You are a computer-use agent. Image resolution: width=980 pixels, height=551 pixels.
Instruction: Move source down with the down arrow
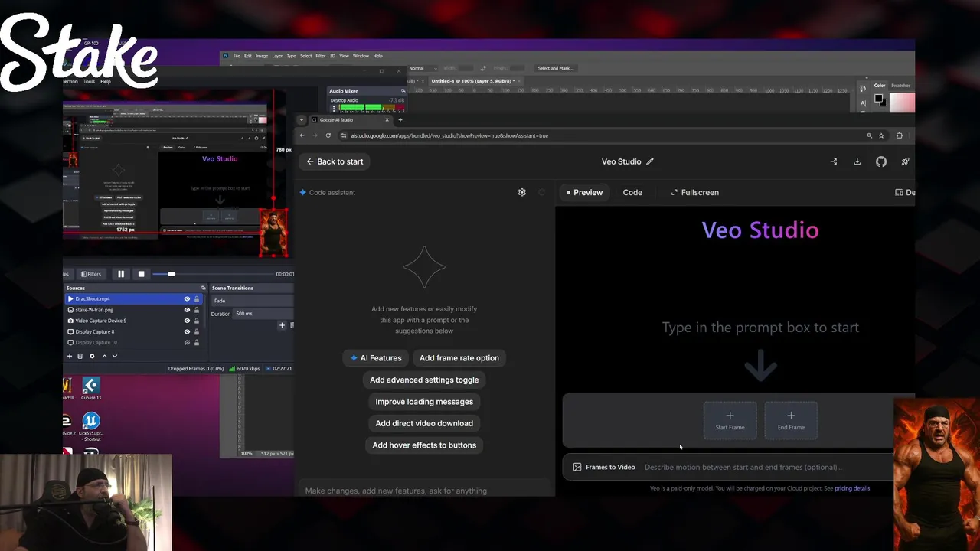coord(115,356)
